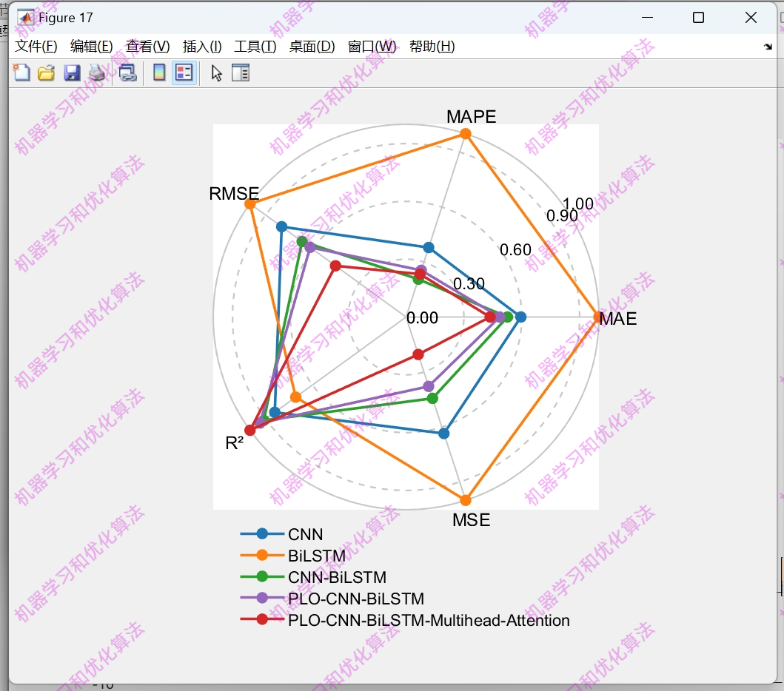Select the Edit Plot arrow tool
This screenshot has width=784, height=691.
coord(216,73)
